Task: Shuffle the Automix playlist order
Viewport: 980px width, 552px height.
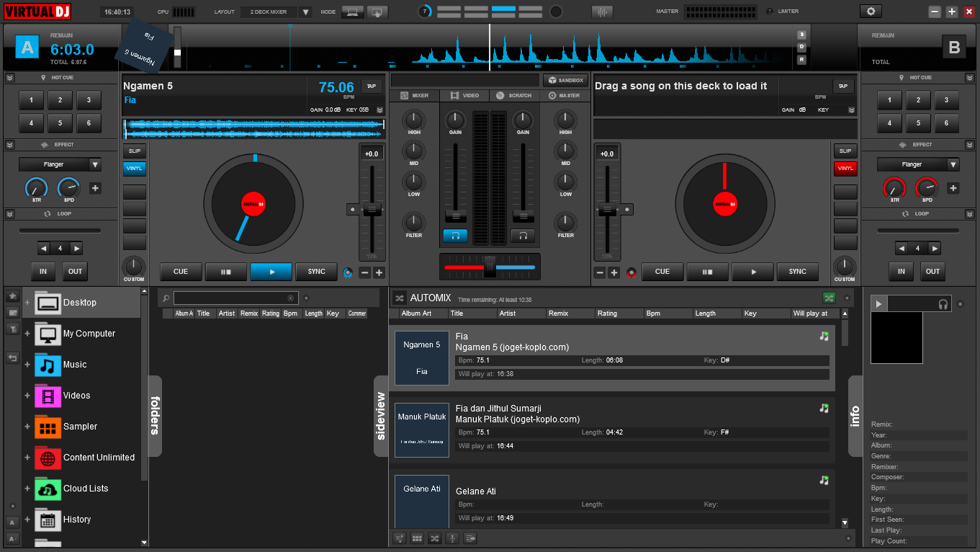Action: 434,538
